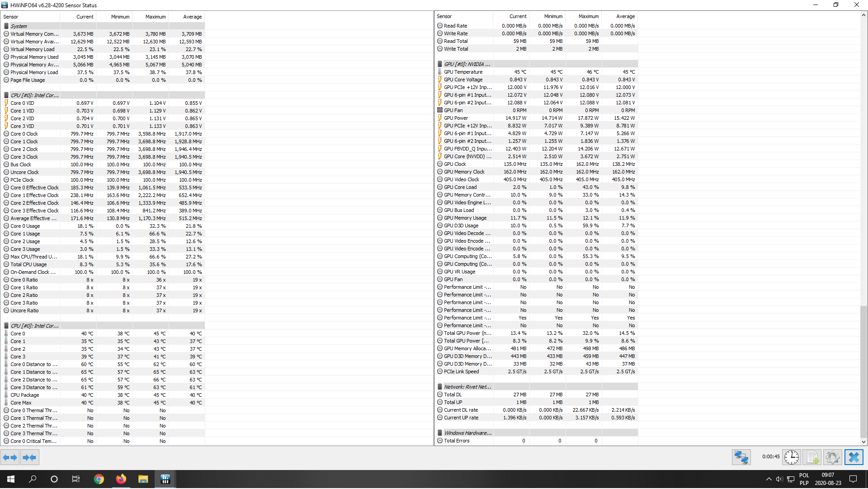Image resolution: width=868 pixels, height=489 pixels.
Task: Click the thermometer icon beside CPU Package
Action: tap(6, 395)
